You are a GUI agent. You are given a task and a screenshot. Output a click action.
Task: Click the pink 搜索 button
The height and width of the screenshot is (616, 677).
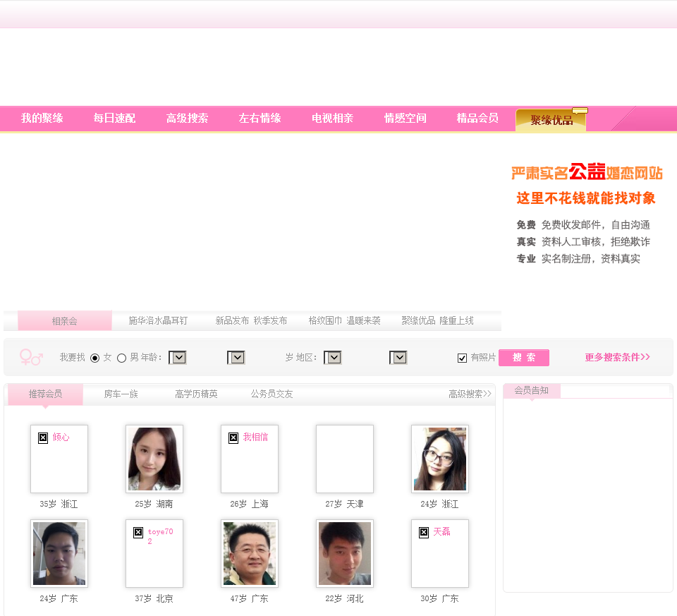[x=524, y=358]
